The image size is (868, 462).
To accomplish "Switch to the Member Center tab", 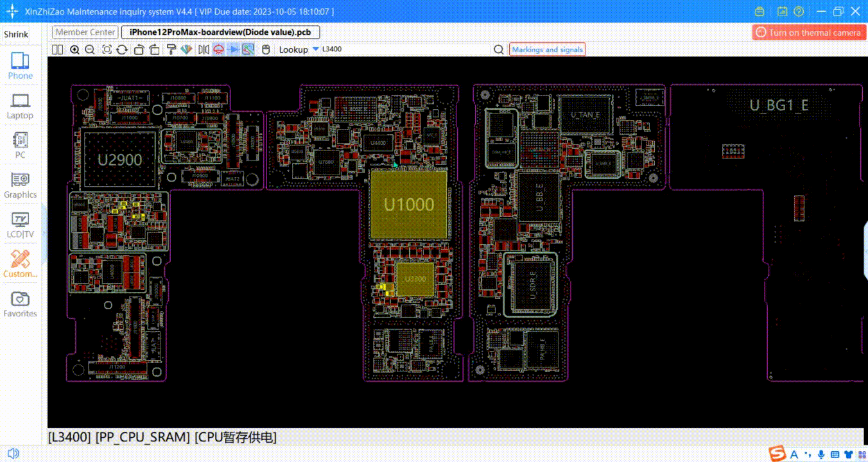I will pos(85,32).
